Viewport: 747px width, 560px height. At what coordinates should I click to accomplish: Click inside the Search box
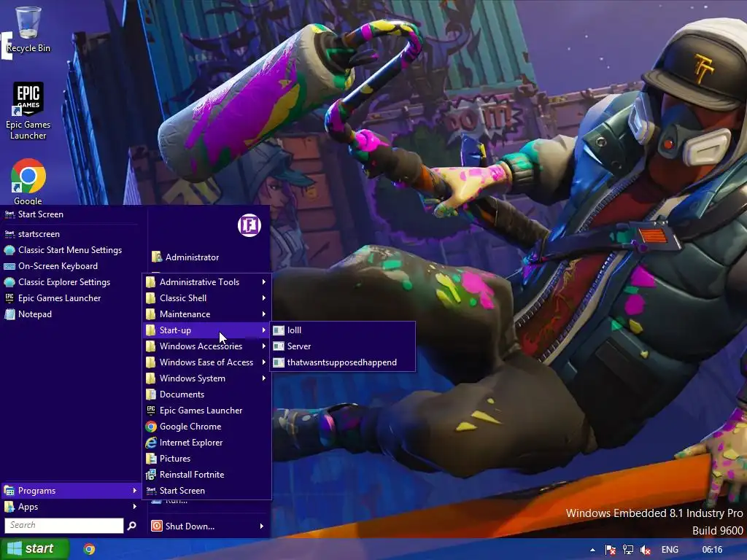pos(64,525)
